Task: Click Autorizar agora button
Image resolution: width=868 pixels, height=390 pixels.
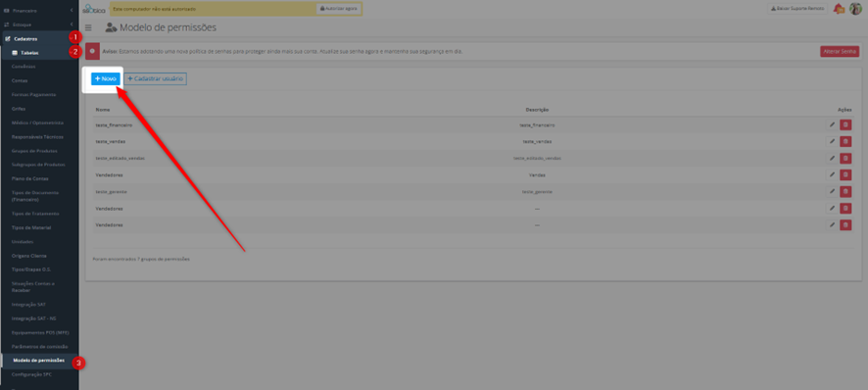Action: click(x=338, y=9)
